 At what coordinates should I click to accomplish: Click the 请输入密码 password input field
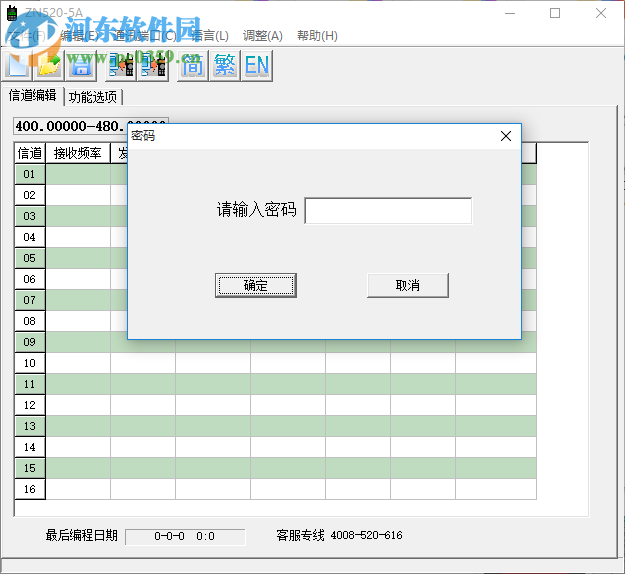click(x=388, y=210)
